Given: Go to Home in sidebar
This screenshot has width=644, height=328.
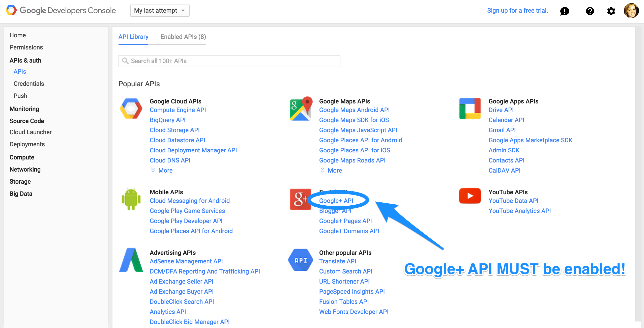Looking at the screenshot, I should pyautogui.click(x=18, y=35).
